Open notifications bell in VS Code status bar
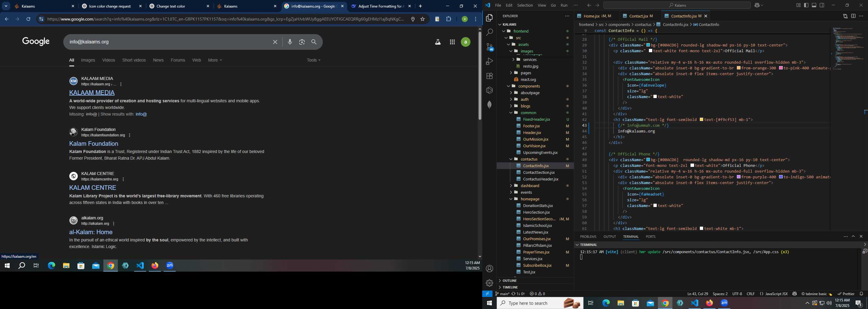 [x=861, y=294]
